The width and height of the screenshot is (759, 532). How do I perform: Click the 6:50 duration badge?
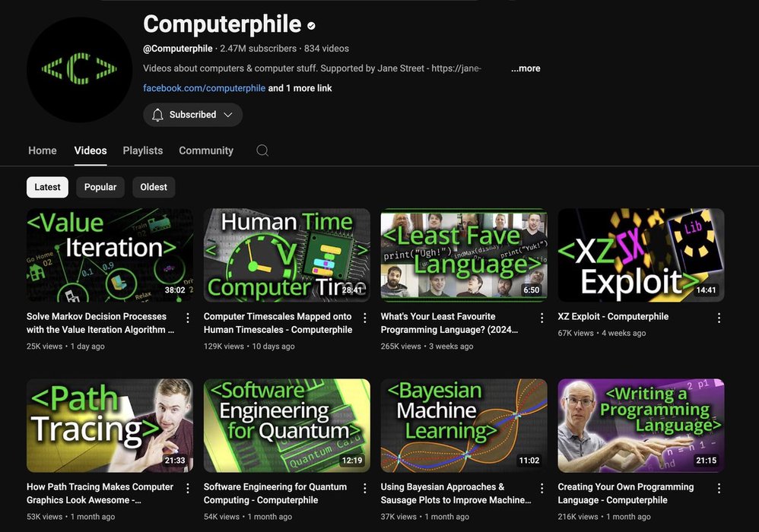[531, 290]
